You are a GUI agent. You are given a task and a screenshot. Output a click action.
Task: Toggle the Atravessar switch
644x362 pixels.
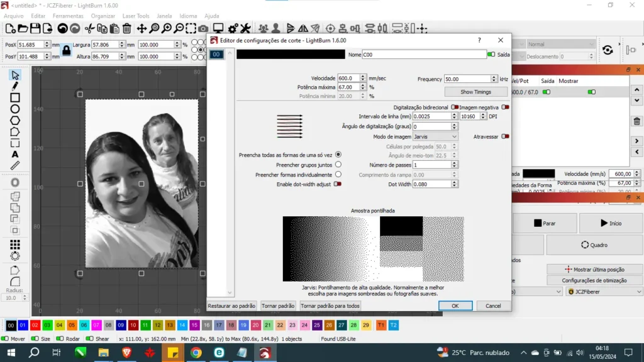505,136
